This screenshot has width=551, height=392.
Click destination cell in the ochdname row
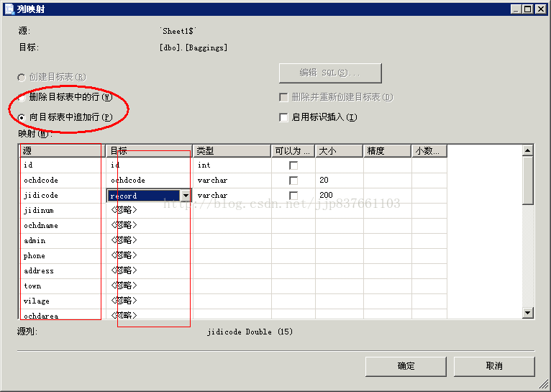click(150, 226)
